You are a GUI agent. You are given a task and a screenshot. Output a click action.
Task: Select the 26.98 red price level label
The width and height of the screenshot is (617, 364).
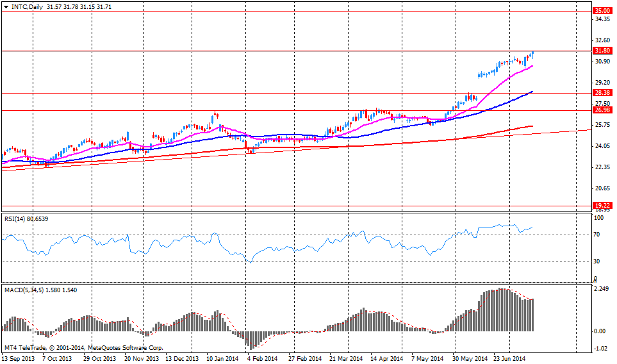pos(602,110)
